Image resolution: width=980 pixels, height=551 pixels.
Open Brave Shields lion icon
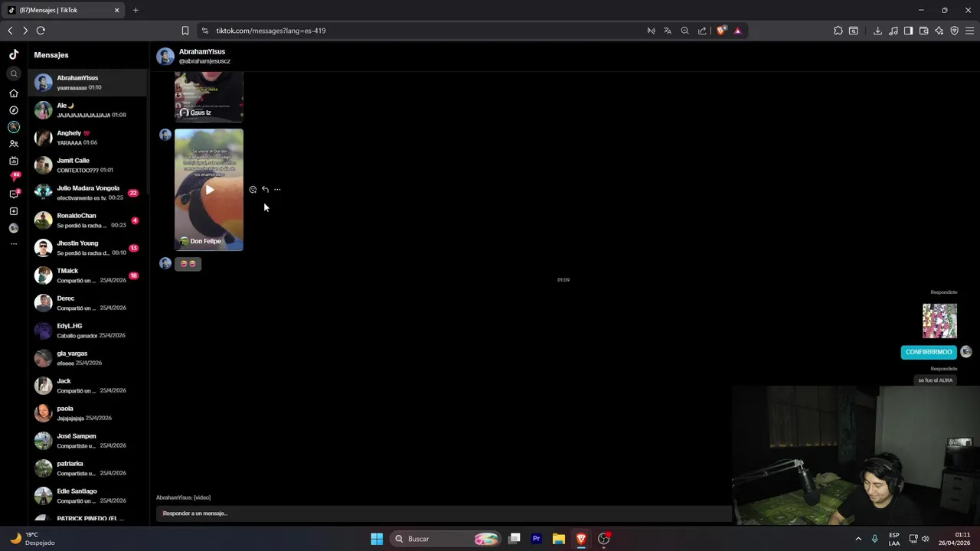tap(720, 31)
